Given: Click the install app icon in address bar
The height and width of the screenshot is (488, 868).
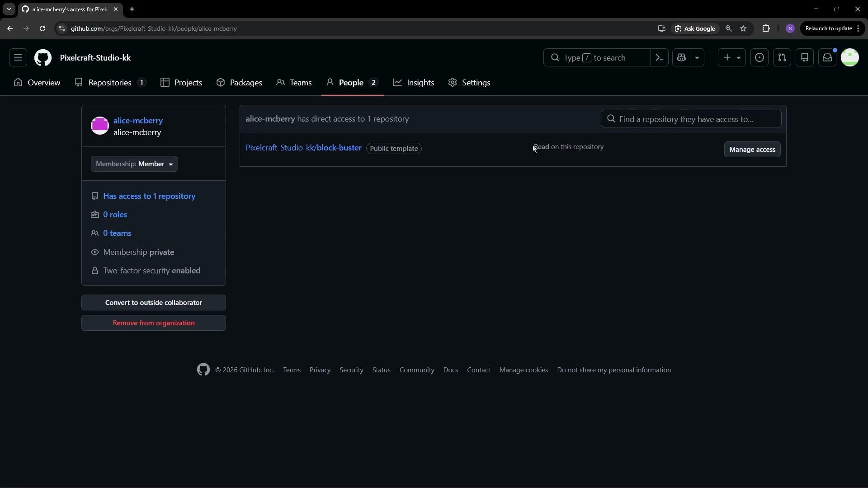Looking at the screenshot, I should pos(662,28).
